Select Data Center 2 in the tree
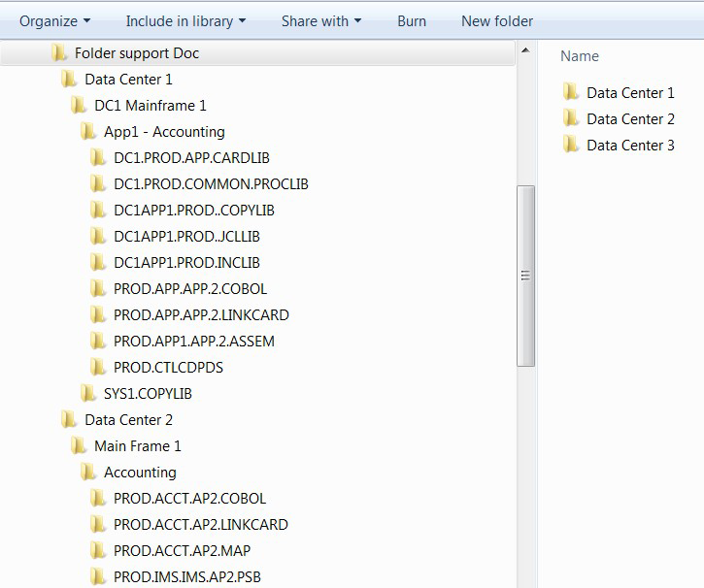This screenshot has height=588, width=704. [128, 420]
